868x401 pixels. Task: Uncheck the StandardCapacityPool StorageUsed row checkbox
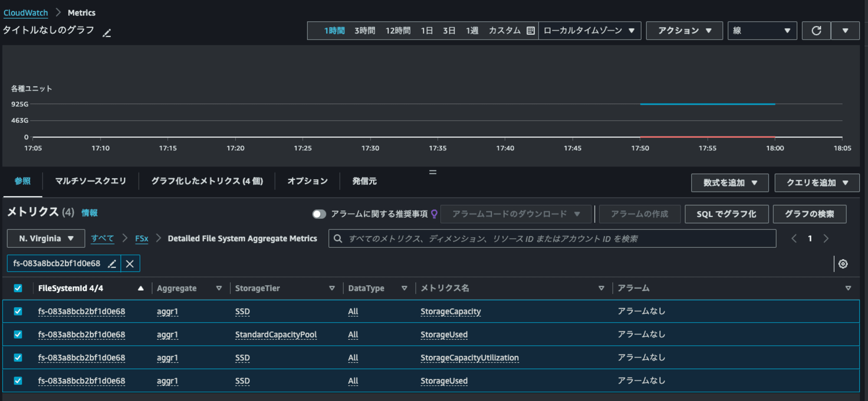click(18, 334)
